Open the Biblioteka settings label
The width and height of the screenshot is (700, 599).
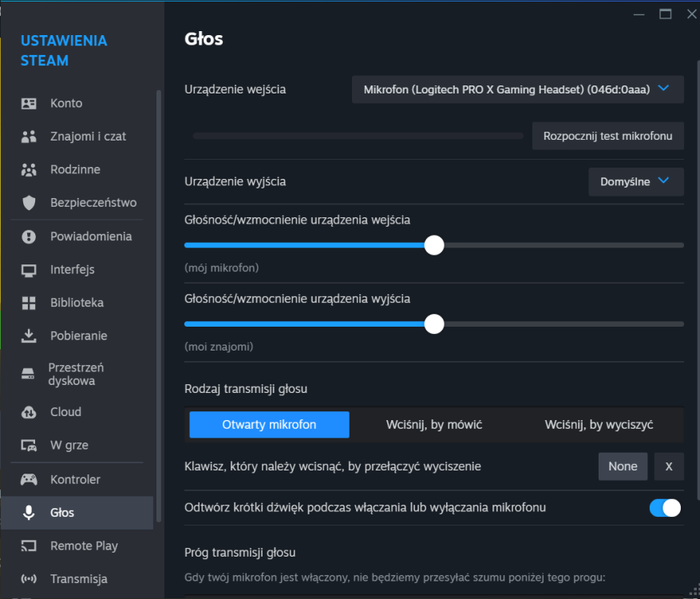pos(77,303)
